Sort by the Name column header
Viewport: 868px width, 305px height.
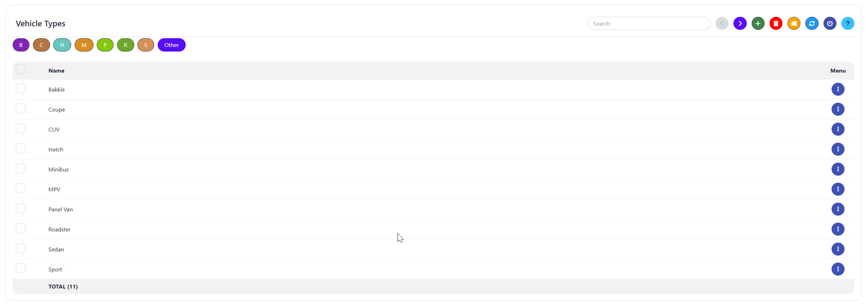(x=56, y=70)
